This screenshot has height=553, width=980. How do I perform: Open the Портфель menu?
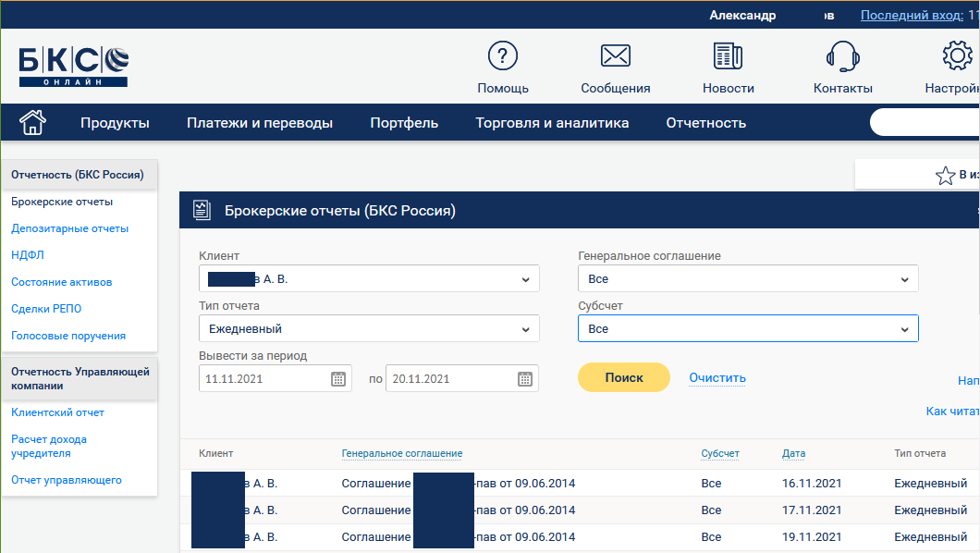coord(404,123)
